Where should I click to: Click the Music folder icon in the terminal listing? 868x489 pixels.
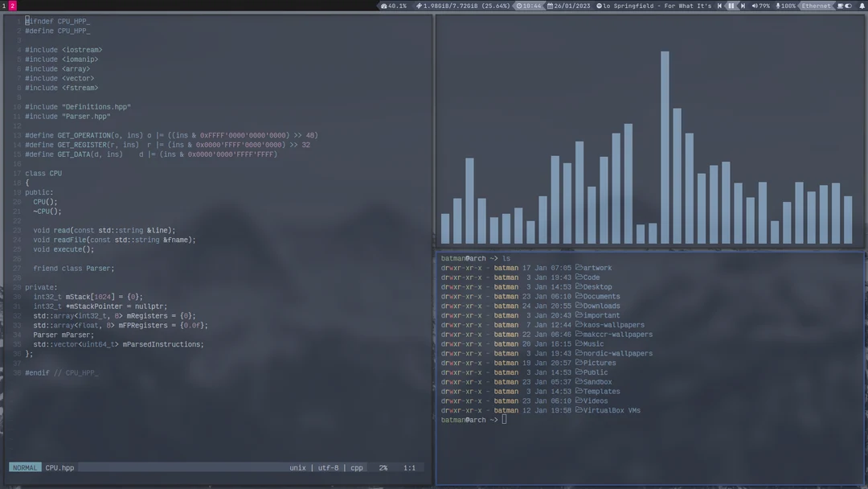pos(580,343)
